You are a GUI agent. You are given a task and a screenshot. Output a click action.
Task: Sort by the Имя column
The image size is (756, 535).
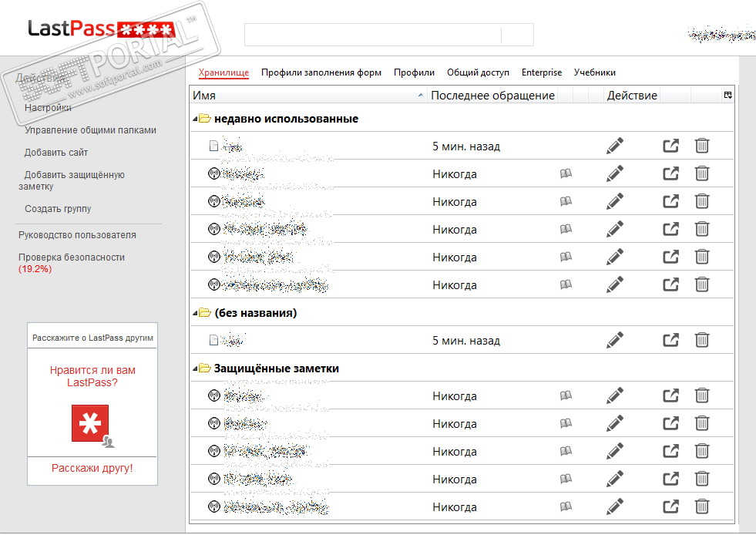(x=308, y=95)
